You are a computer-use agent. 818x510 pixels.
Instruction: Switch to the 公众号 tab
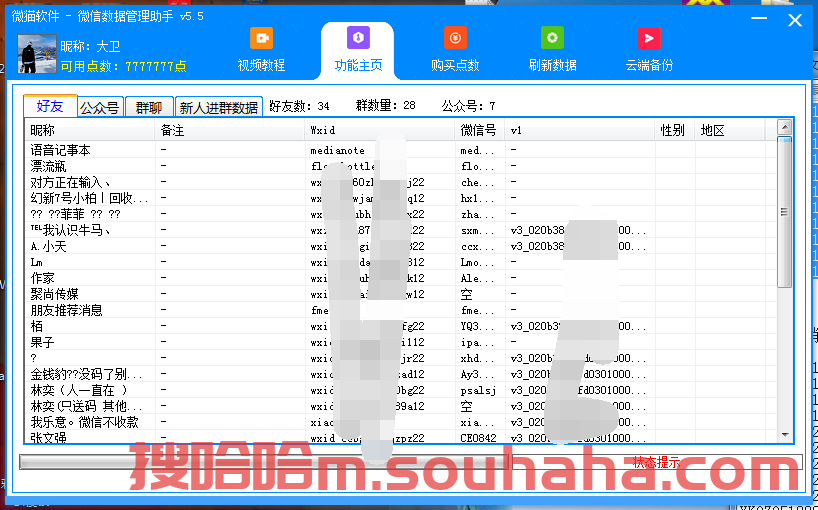coord(100,107)
